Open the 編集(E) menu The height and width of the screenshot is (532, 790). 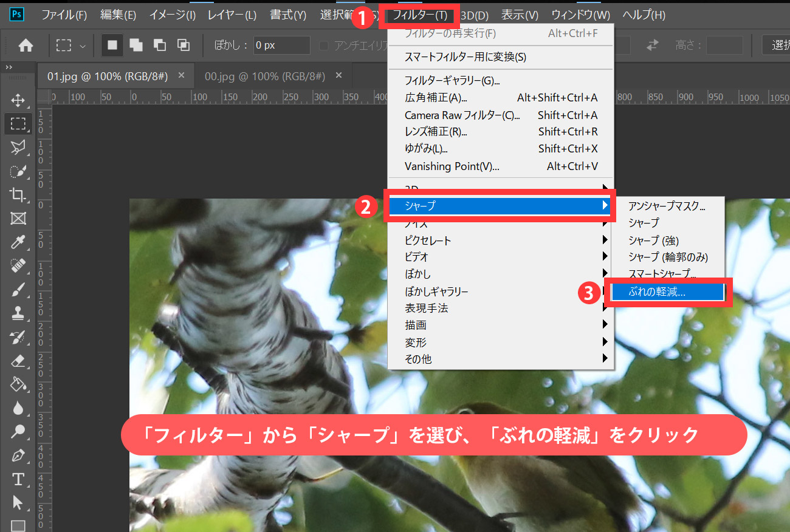(x=118, y=15)
